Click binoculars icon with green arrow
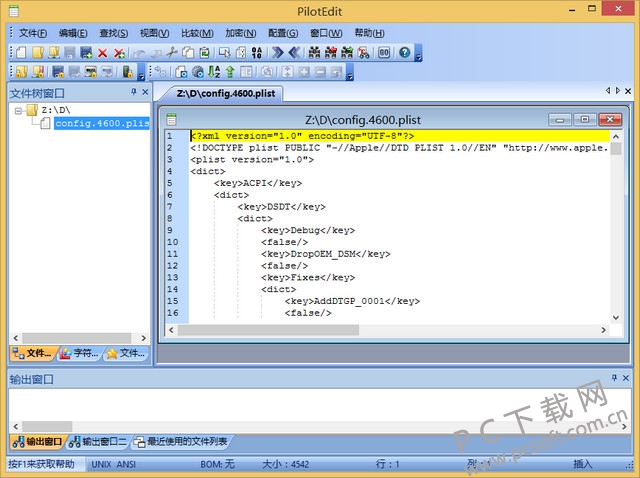Image resolution: width=640 pixels, height=478 pixels. (347, 53)
